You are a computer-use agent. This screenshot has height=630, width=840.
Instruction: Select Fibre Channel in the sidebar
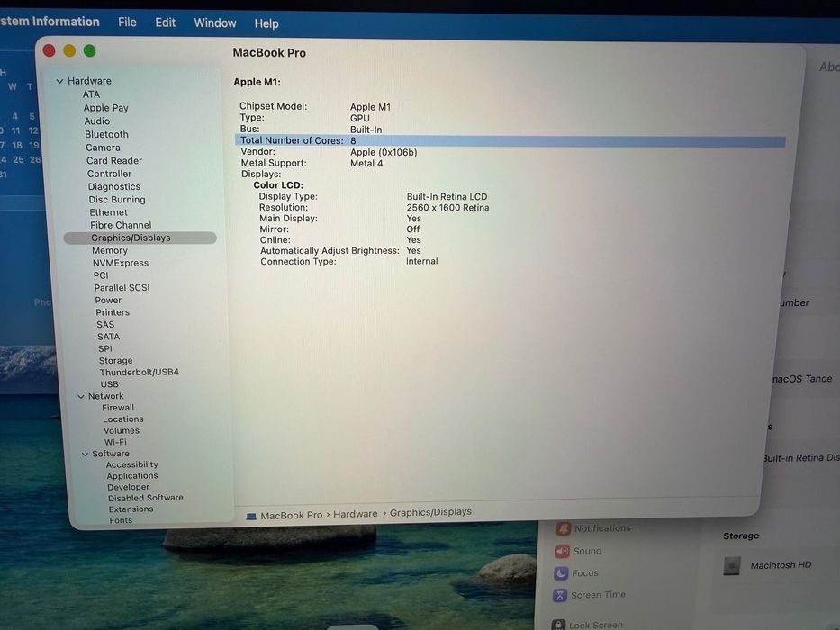(x=121, y=225)
